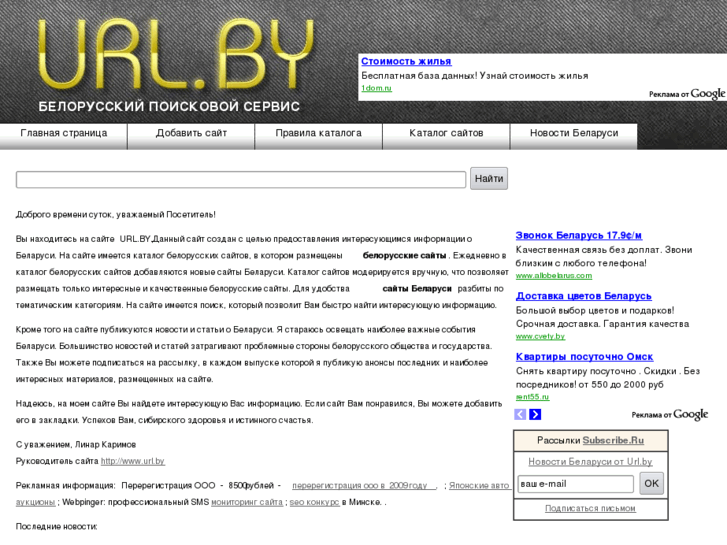This screenshot has width=727, height=545.
Task: Open Звонок Беларусь 17.9¢/м ad
Action: 579,235
